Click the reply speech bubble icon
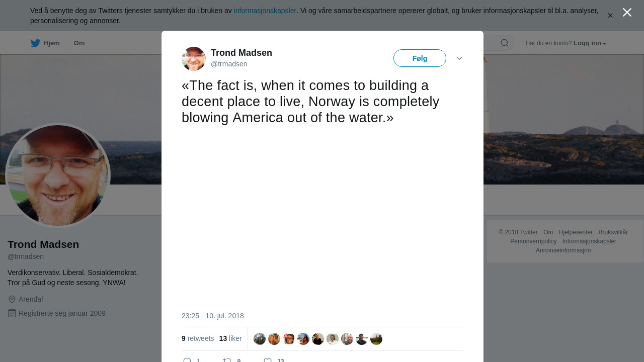644x362 pixels. coord(187,360)
